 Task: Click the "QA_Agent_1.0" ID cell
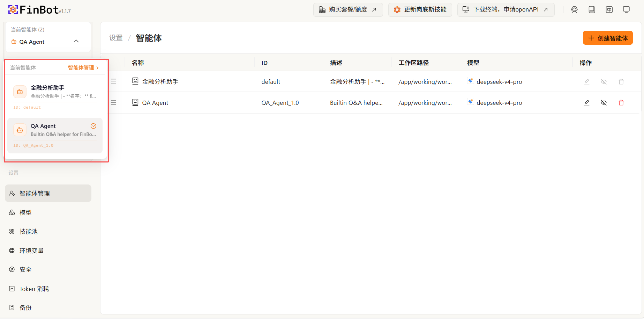(x=280, y=103)
